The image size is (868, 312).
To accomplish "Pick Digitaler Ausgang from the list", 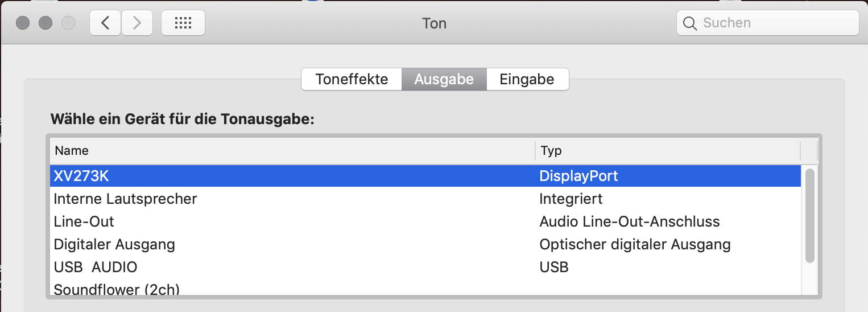I will click(425, 244).
